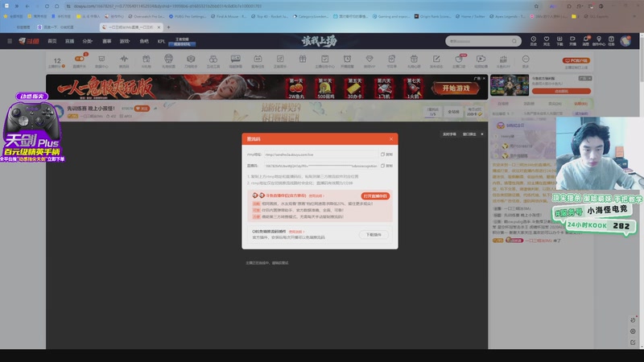Expand the 更多 three-dots toolbar icon
The image size is (644, 362).
526,60
